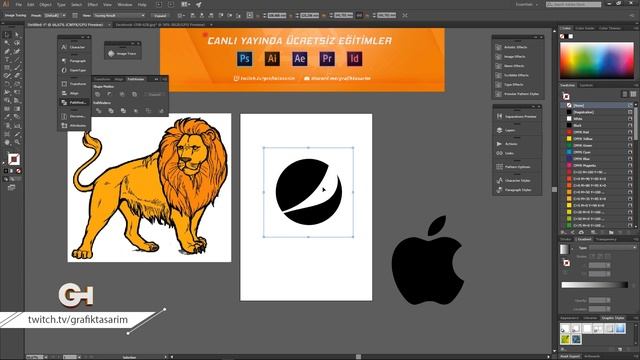Open the Align panel icon in dock

pos(64,93)
